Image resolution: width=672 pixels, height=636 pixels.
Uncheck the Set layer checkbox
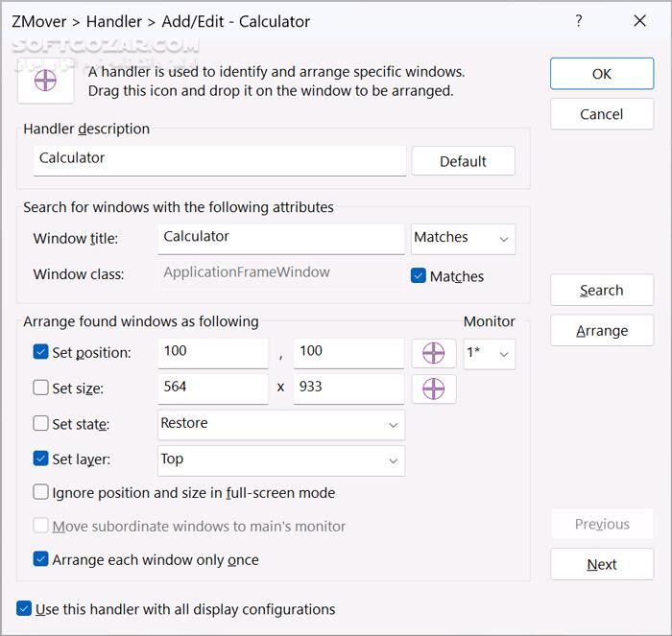pyautogui.click(x=40, y=459)
